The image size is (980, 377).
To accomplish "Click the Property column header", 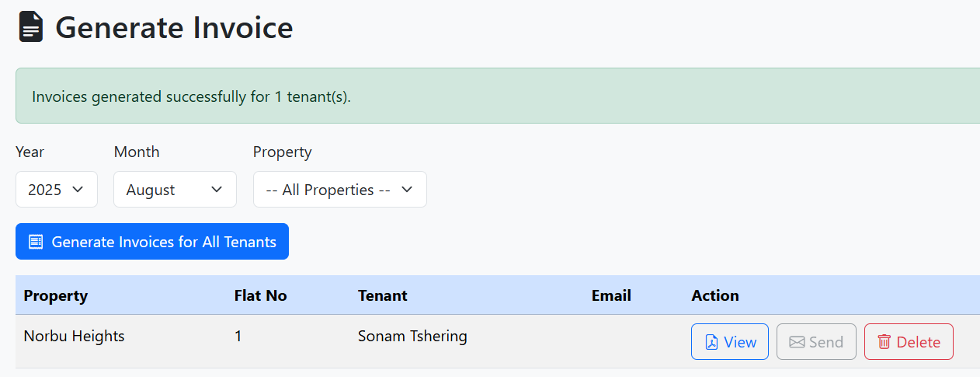I will tap(56, 295).
